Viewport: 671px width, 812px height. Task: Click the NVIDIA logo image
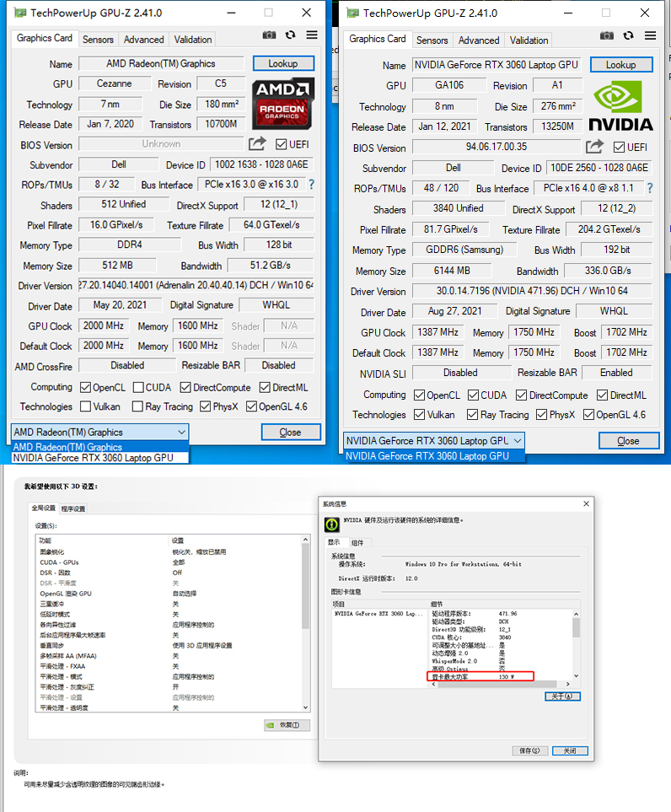click(x=620, y=106)
